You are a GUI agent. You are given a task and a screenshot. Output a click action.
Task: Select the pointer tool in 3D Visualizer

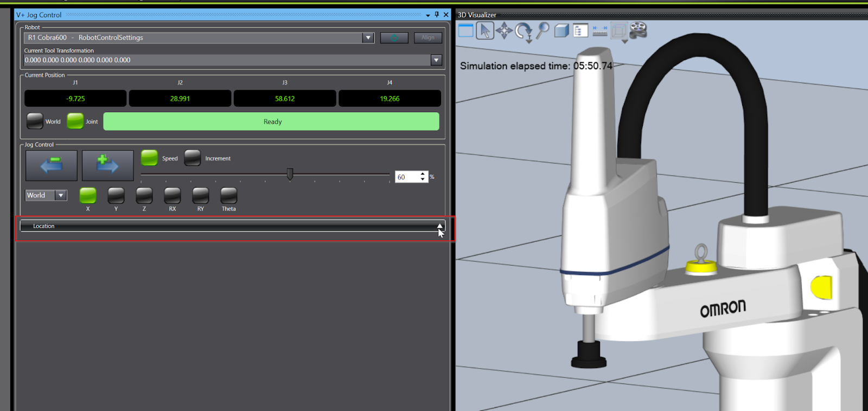tap(485, 31)
